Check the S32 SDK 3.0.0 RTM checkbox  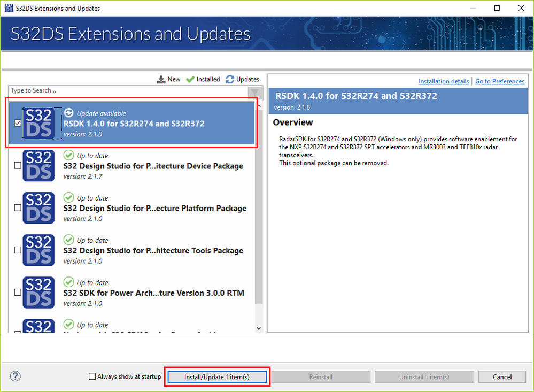coord(18,292)
